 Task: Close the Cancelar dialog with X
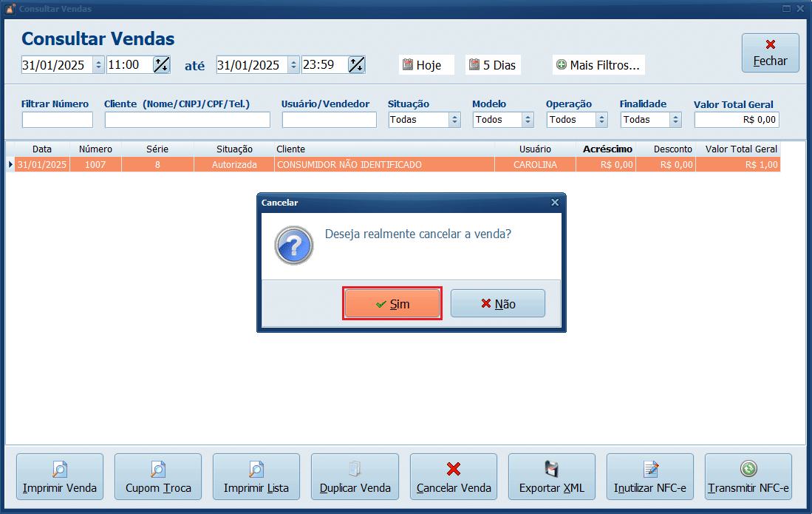(555, 202)
